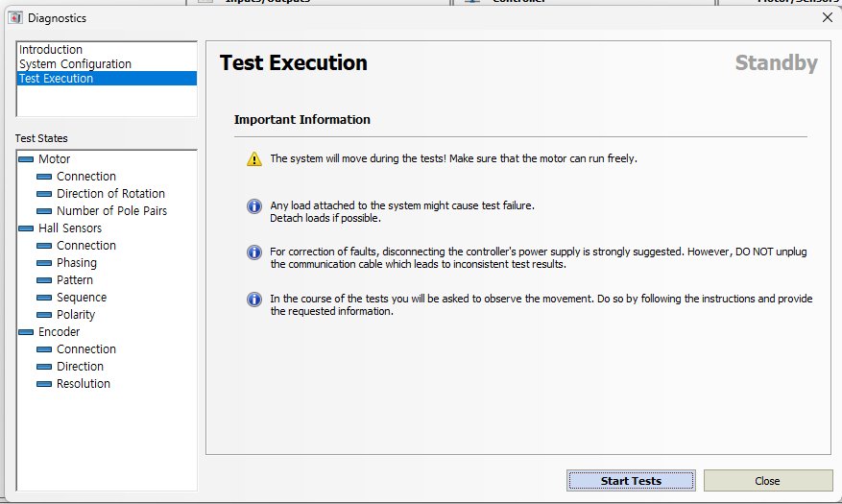Click the Diagnostics app icon in title bar

point(14,17)
